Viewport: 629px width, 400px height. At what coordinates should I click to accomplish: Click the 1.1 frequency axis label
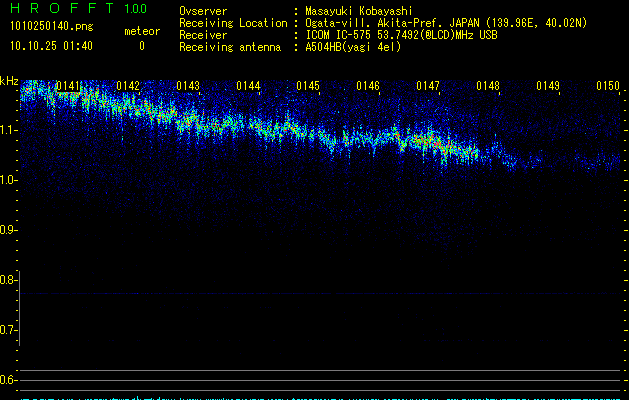tap(9, 130)
